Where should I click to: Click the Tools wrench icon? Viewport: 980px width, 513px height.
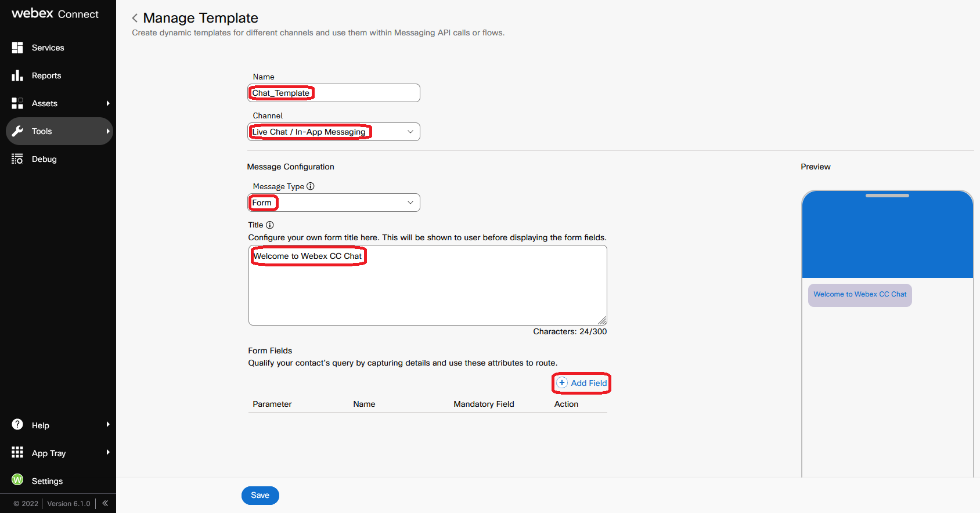[x=17, y=131]
